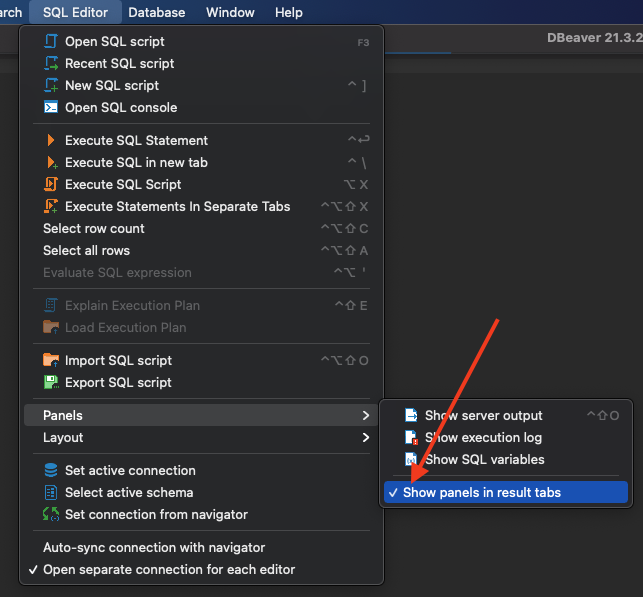Enable Auto-sync connection with navigator
The height and width of the screenshot is (597, 643).
pyautogui.click(x=201, y=547)
